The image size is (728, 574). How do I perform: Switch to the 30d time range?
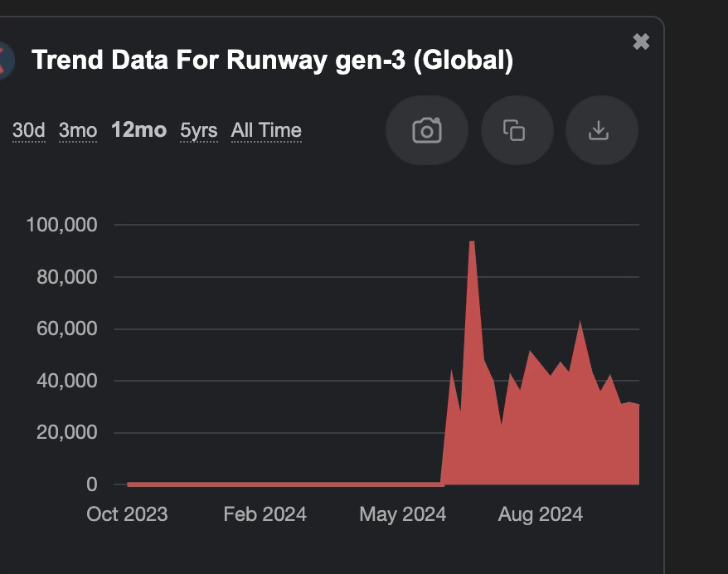click(x=29, y=130)
